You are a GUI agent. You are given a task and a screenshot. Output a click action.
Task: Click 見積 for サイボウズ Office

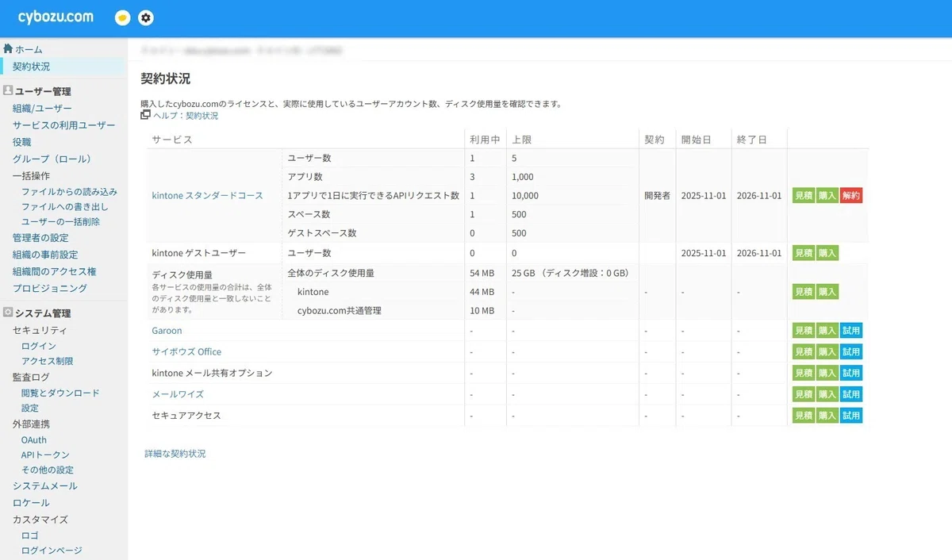point(804,351)
